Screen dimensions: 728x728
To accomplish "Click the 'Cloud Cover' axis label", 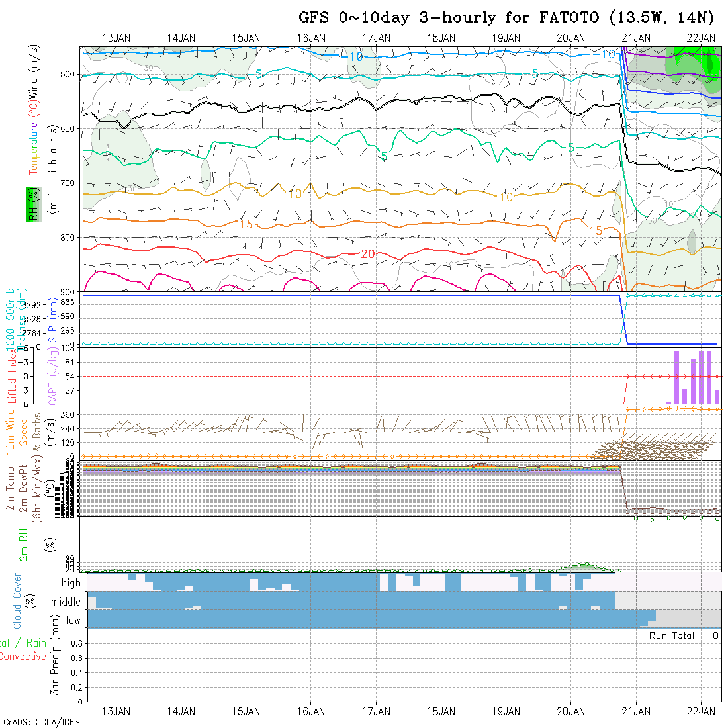I will [x=17, y=601].
